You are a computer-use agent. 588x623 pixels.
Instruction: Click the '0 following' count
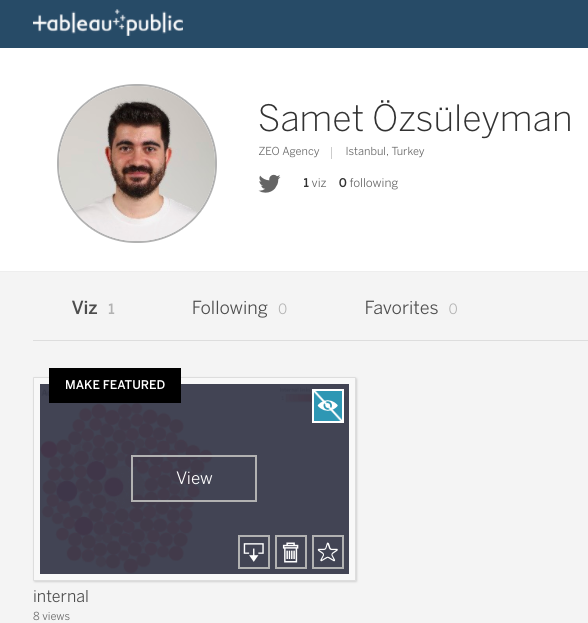click(x=368, y=183)
